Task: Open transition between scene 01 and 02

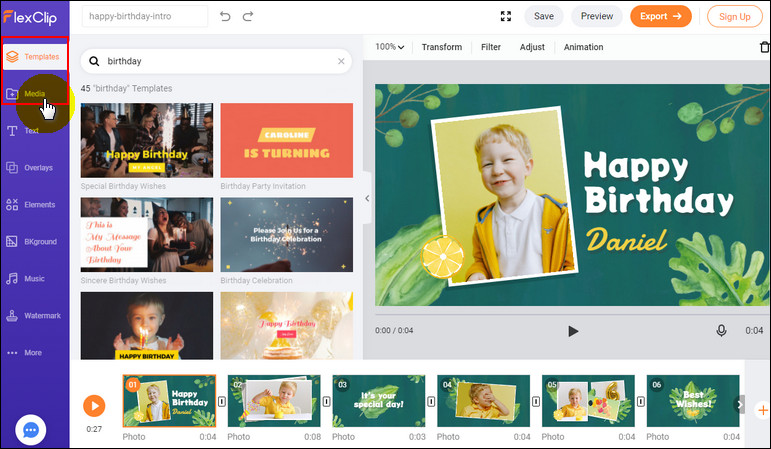Action: point(222,402)
